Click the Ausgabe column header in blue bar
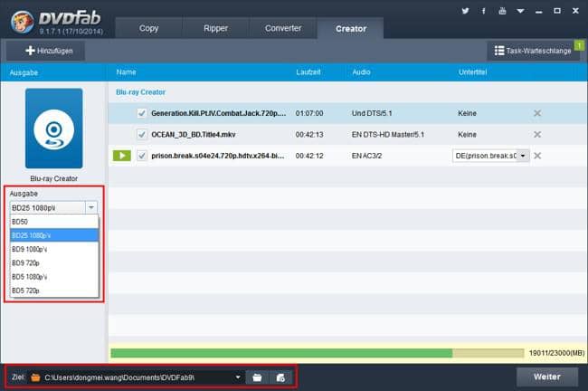Viewport: 588px width, 391px height. tap(24, 72)
